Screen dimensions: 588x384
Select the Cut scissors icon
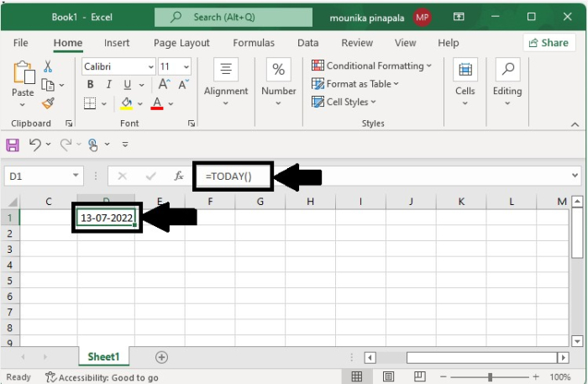tap(48, 66)
